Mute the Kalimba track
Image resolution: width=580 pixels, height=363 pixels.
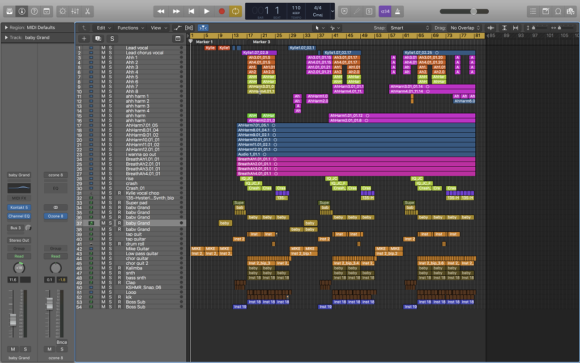[103, 268]
